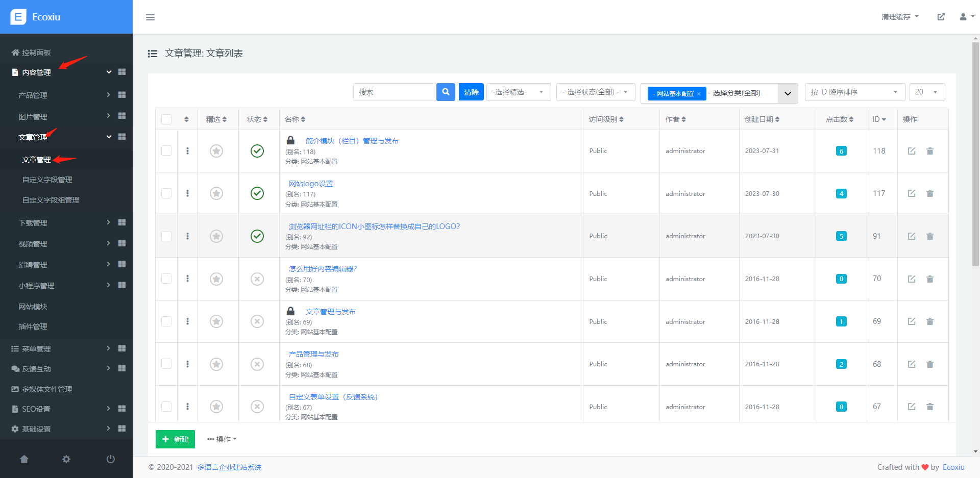Viewport: 980px width, 478px height.
Task: Open the external site link icon in header
Action: pyautogui.click(x=941, y=17)
